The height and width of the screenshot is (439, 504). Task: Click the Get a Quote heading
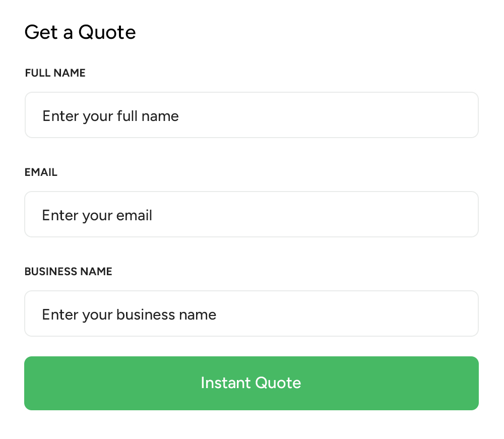pos(80,32)
